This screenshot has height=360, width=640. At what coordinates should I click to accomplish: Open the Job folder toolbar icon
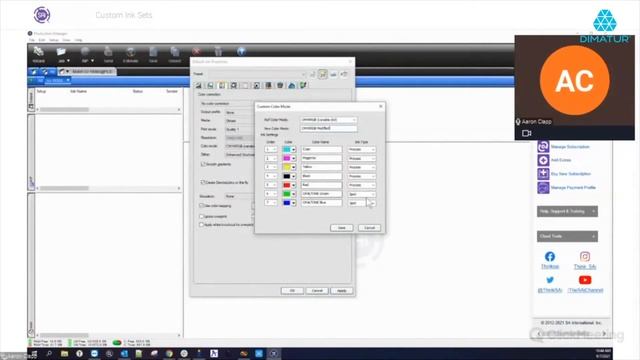tap(61, 52)
